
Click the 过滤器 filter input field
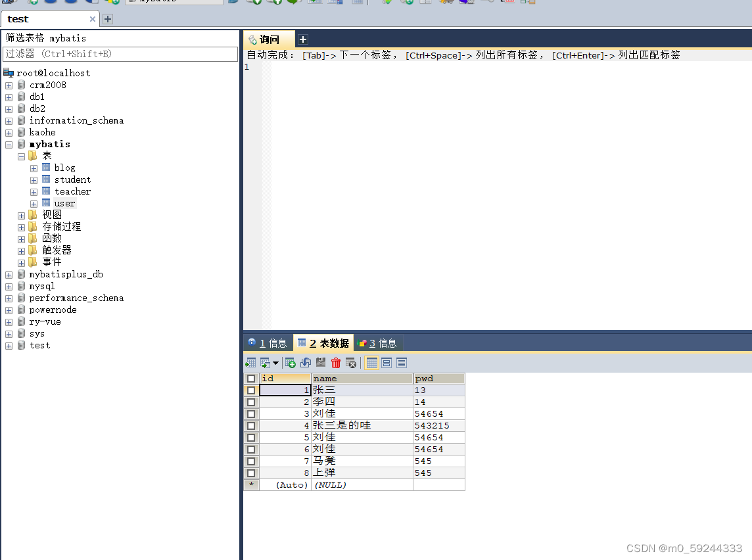(x=120, y=54)
